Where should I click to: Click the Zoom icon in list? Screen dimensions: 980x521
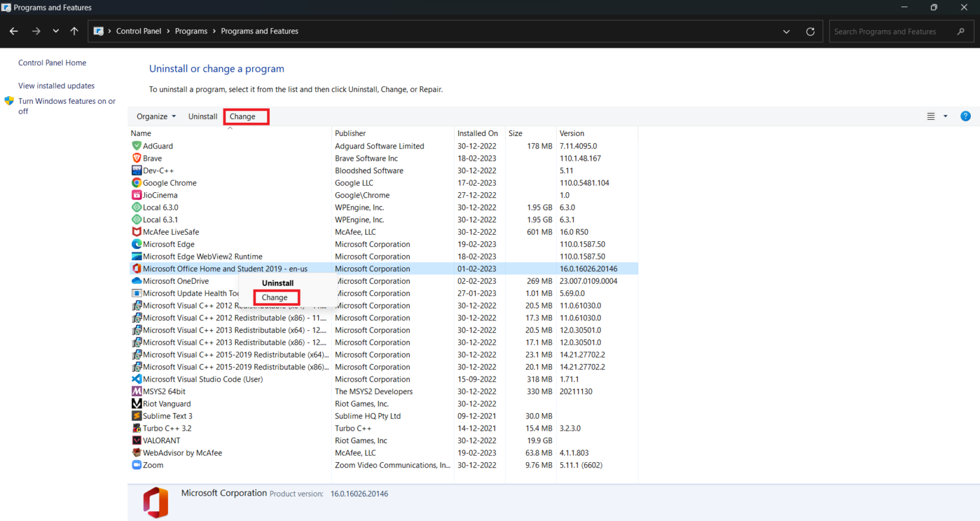coord(137,465)
